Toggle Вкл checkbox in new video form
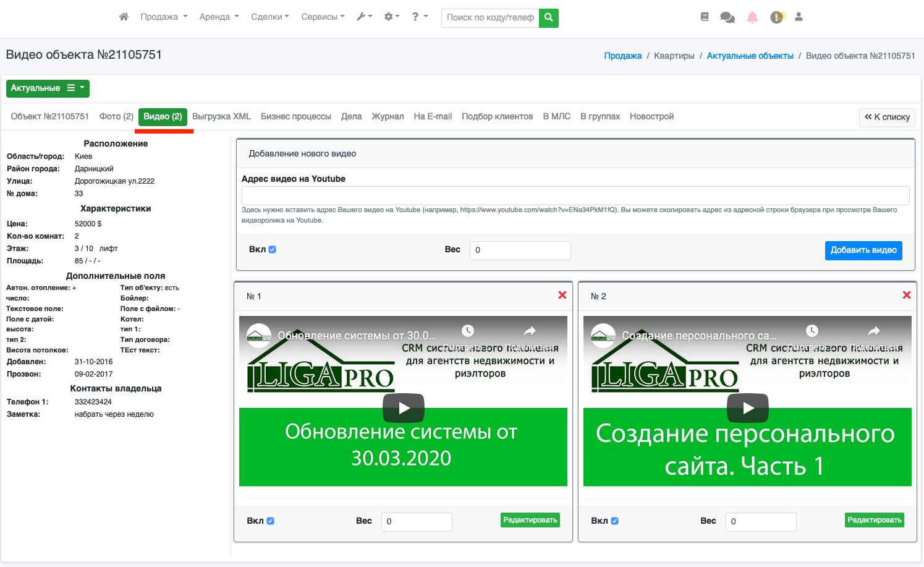The image size is (924, 567). (x=273, y=250)
